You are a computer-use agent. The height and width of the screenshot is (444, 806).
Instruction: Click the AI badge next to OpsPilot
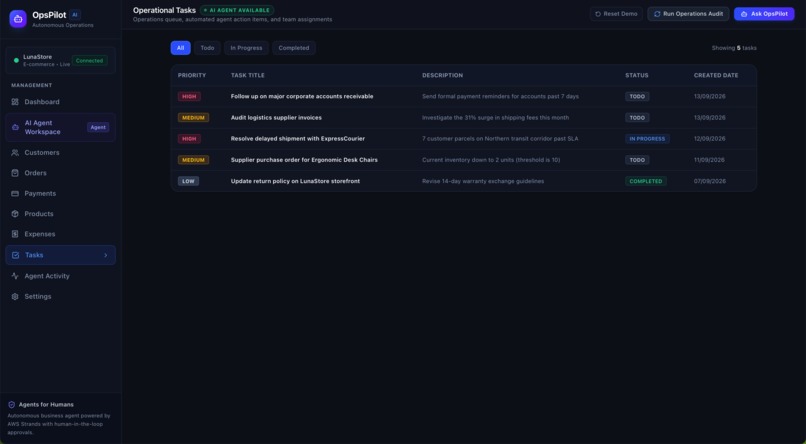(75, 15)
